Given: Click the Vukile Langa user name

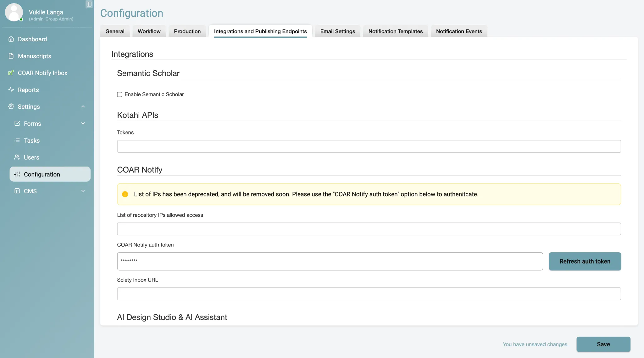Looking at the screenshot, I should pyautogui.click(x=46, y=12).
